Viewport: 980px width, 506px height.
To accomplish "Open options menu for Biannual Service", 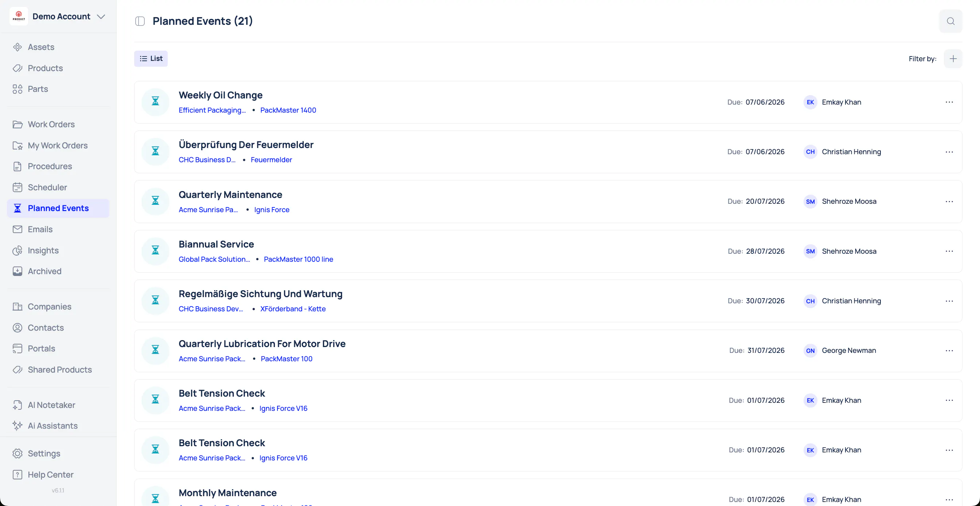I will (949, 251).
